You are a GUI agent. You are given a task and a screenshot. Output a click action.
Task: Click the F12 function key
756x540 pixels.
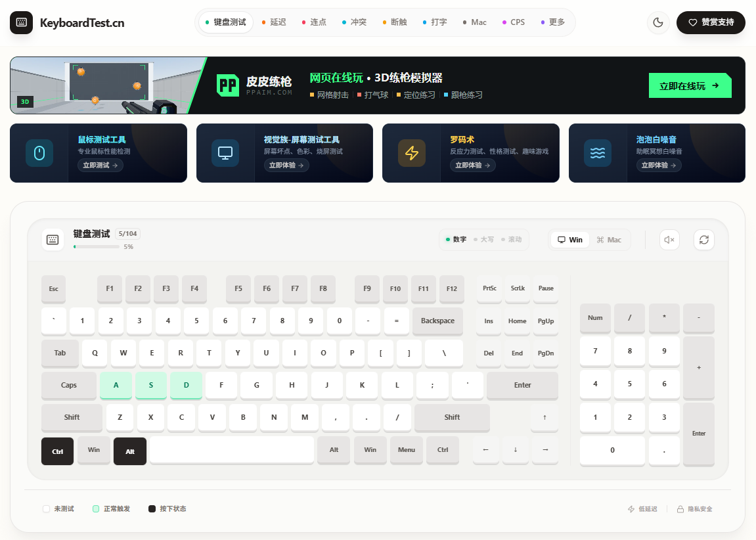coord(452,289)
